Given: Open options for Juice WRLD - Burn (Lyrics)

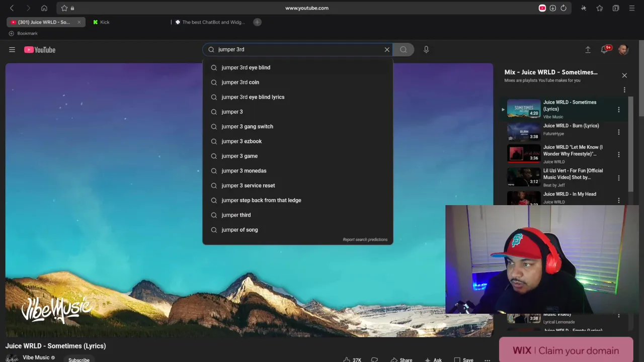Looking at the screenshot, I should pyautogui.click(x=619, y=132).
